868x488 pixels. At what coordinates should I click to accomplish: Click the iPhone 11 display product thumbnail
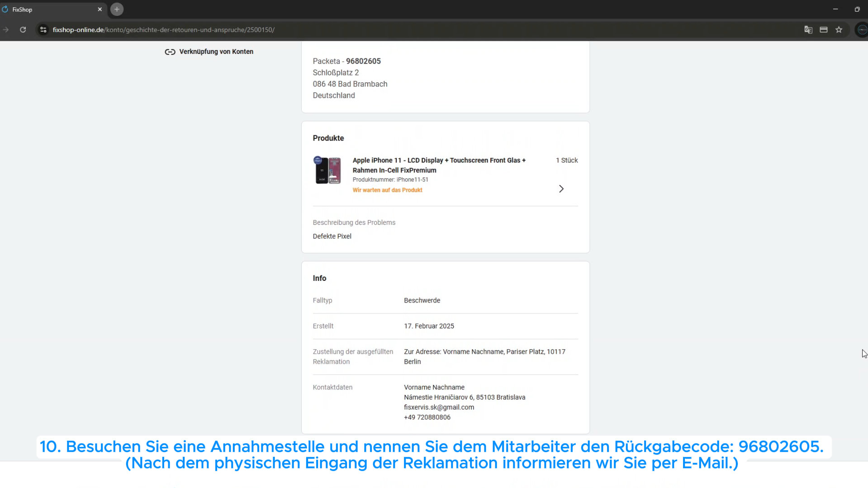click(327, 171)
